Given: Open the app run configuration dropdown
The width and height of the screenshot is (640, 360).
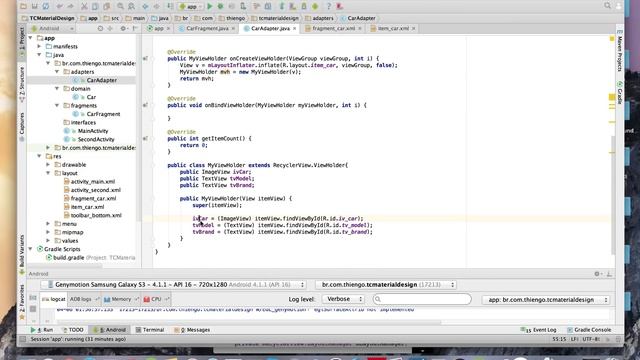Looking at the screenshot, I should tap(191, 6).
